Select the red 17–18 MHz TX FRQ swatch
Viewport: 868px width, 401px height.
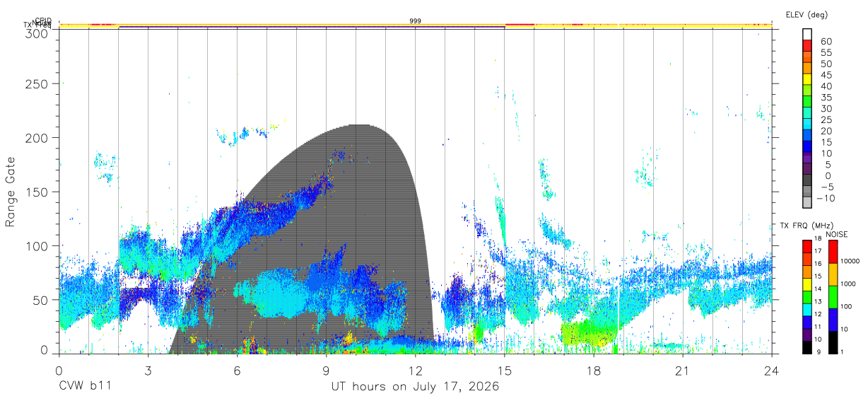807,246
